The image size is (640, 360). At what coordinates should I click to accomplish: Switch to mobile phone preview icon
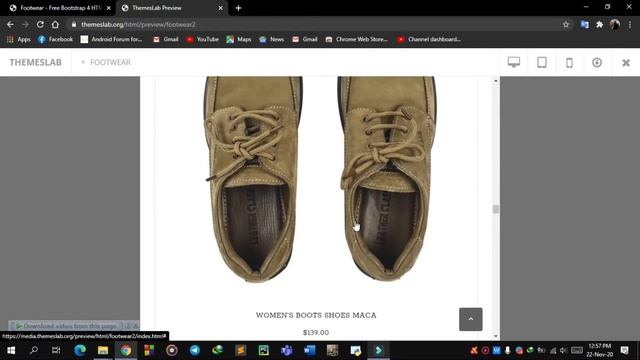pos(569,62)
